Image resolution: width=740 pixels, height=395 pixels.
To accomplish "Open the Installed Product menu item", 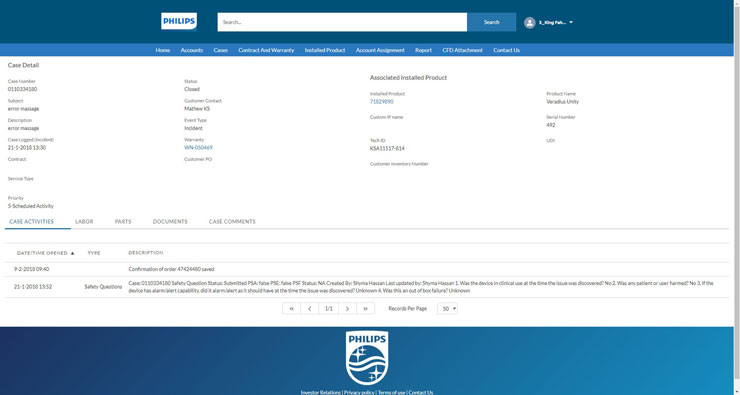I will (x=325, y=50).
